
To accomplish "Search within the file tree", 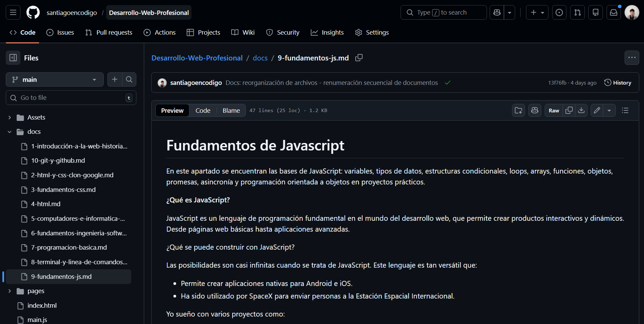I will pyautogui.click(x=129, y=79).
